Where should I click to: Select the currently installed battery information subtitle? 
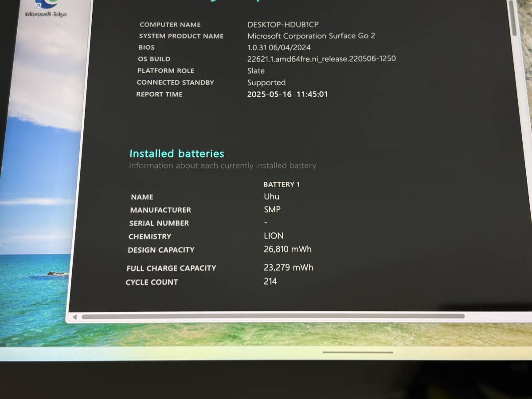(223, 166)
